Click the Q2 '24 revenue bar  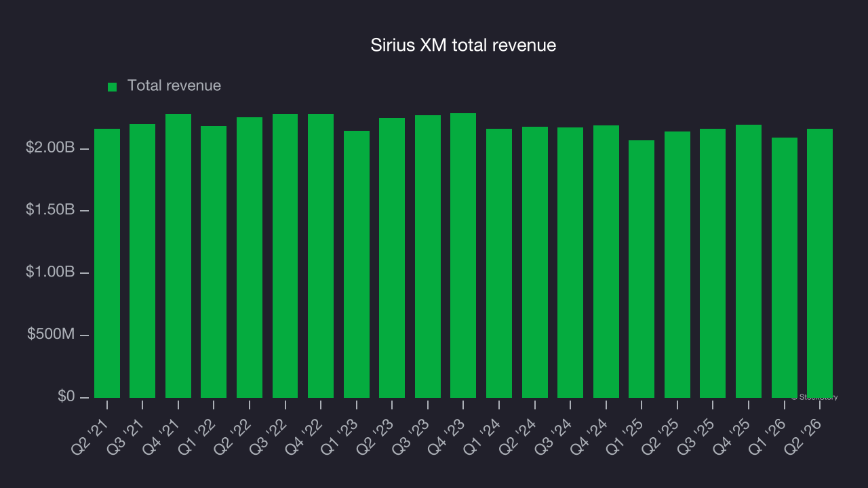click(x=535, y=262)
